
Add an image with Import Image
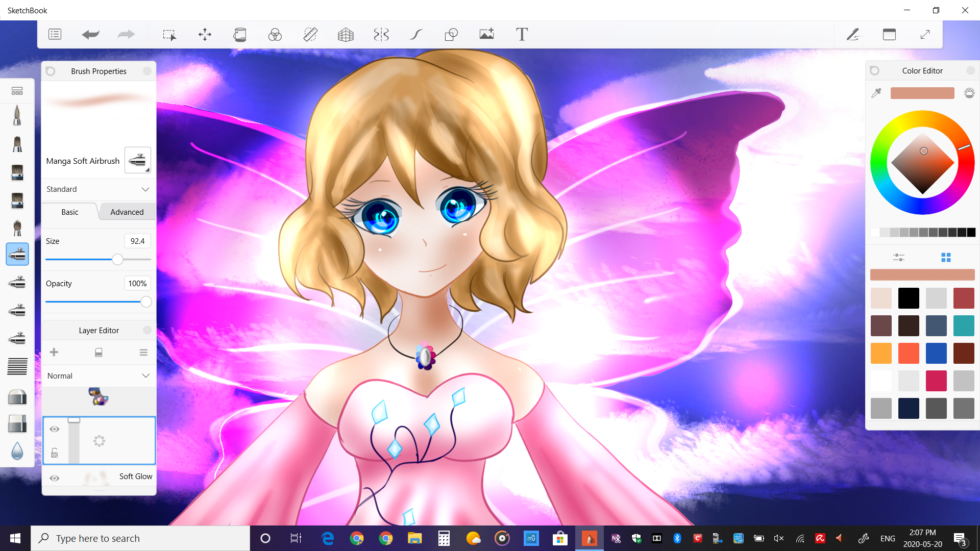click(486, 34)
